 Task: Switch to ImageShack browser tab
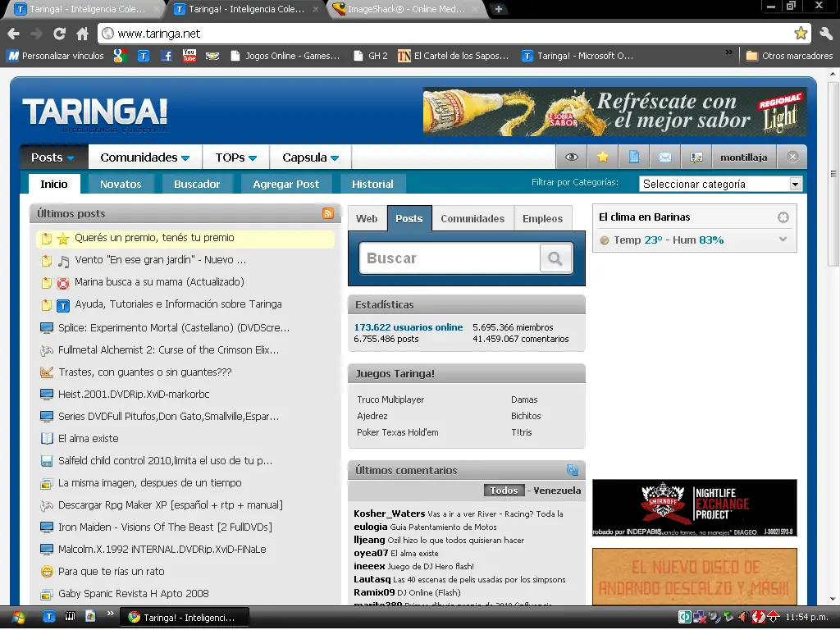point(405,9)
